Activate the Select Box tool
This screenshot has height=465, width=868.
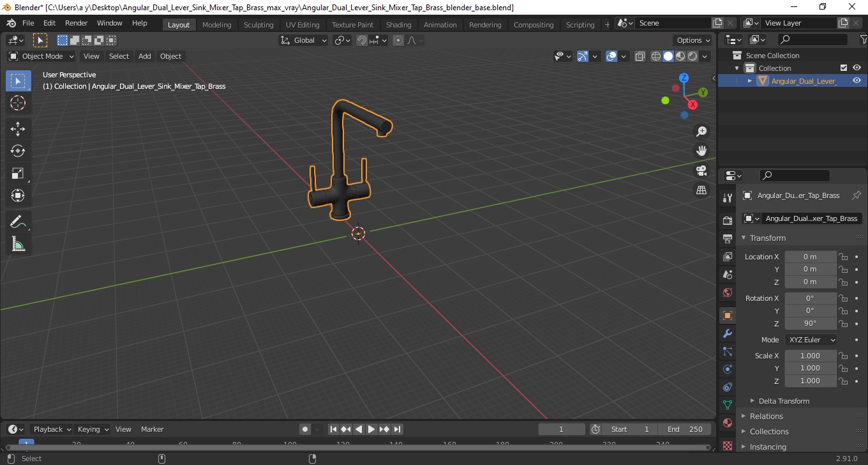(18, 80)
